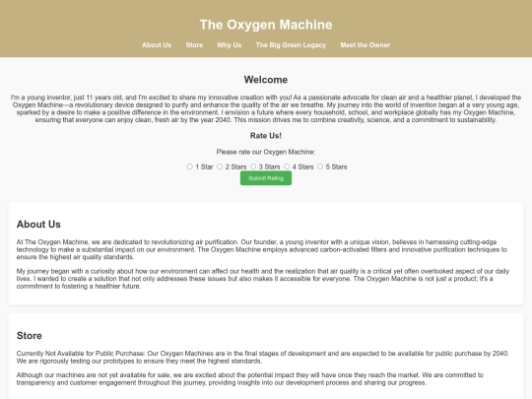
Task: Click the Submit Rating button
Action: pyautogui.click(x=266, y=178)
